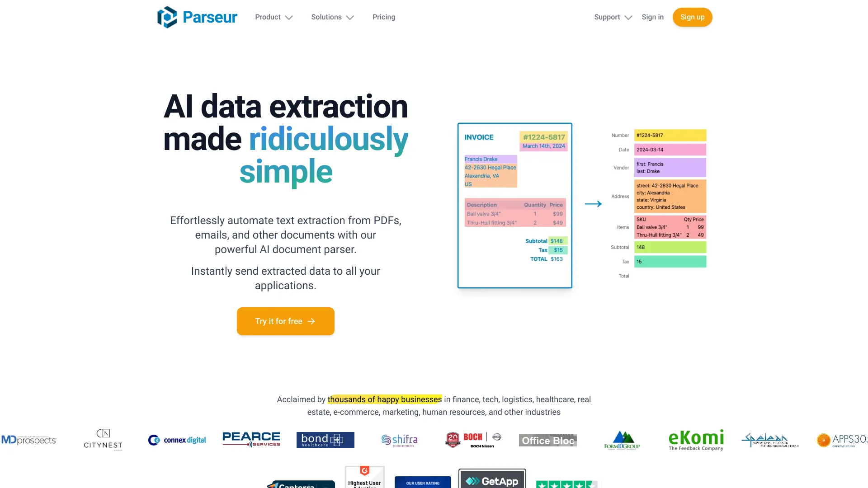
Task: Open the Sign in page
Action: (x=653, y=17)
